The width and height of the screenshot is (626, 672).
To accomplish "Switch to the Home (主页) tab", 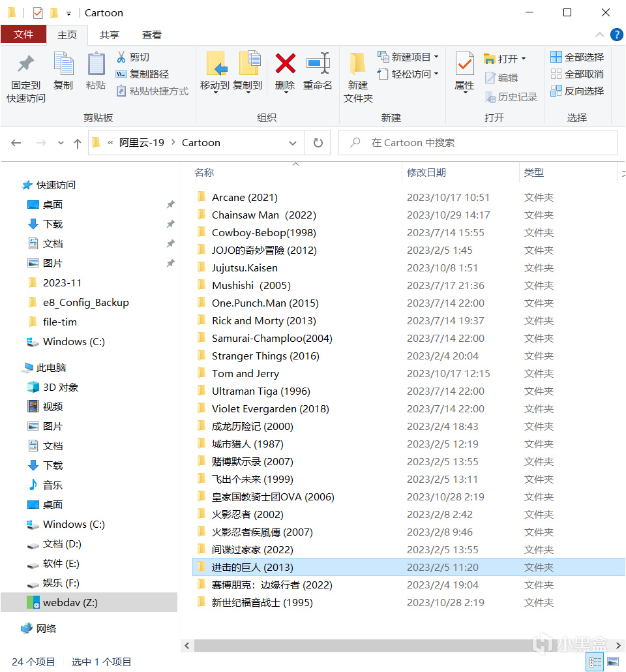I will [67, 35].
